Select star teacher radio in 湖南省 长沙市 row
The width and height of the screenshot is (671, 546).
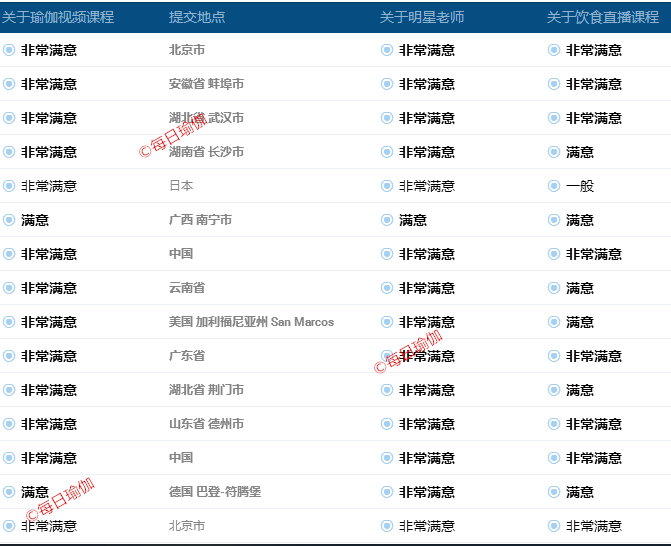click(387, 152)
